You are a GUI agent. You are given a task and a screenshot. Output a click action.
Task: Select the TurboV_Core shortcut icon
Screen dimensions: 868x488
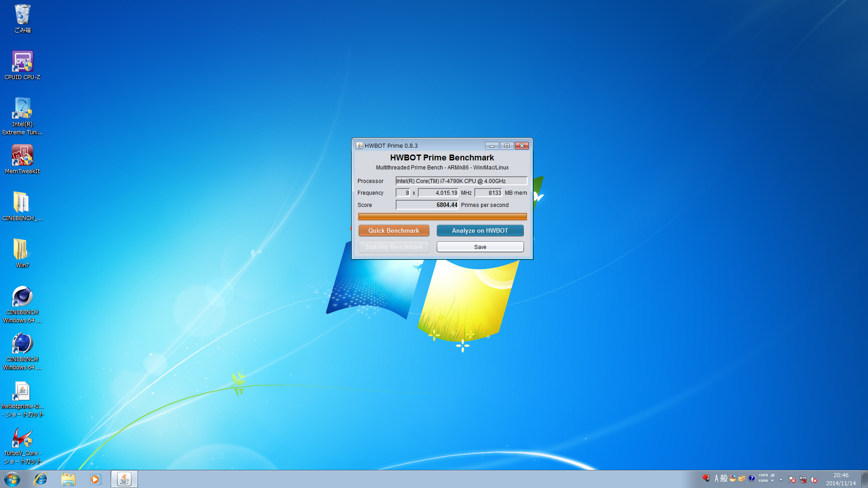pos(22,446)
